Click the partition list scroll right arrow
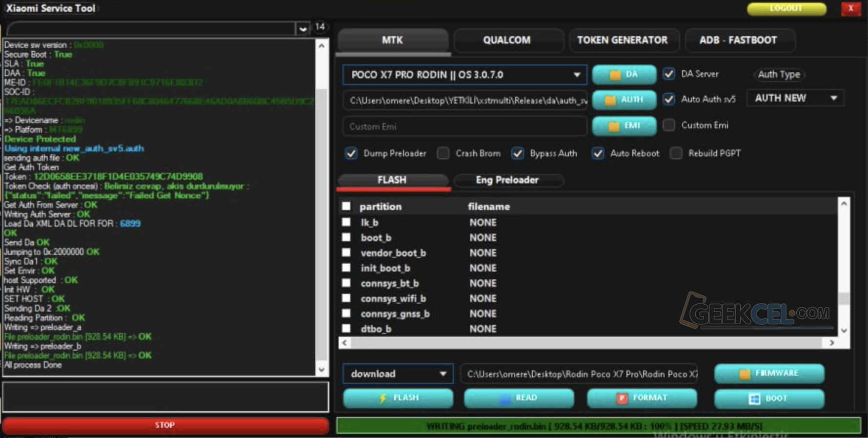 tap(832, 343)
